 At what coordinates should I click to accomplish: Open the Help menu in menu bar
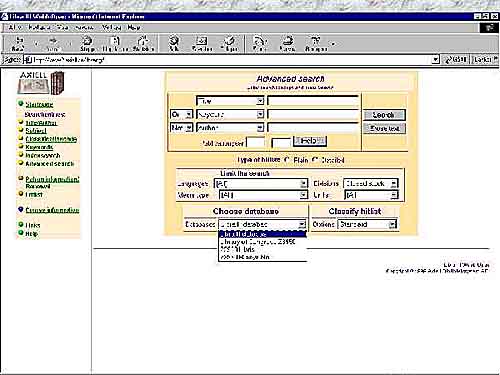pos(134,27)
